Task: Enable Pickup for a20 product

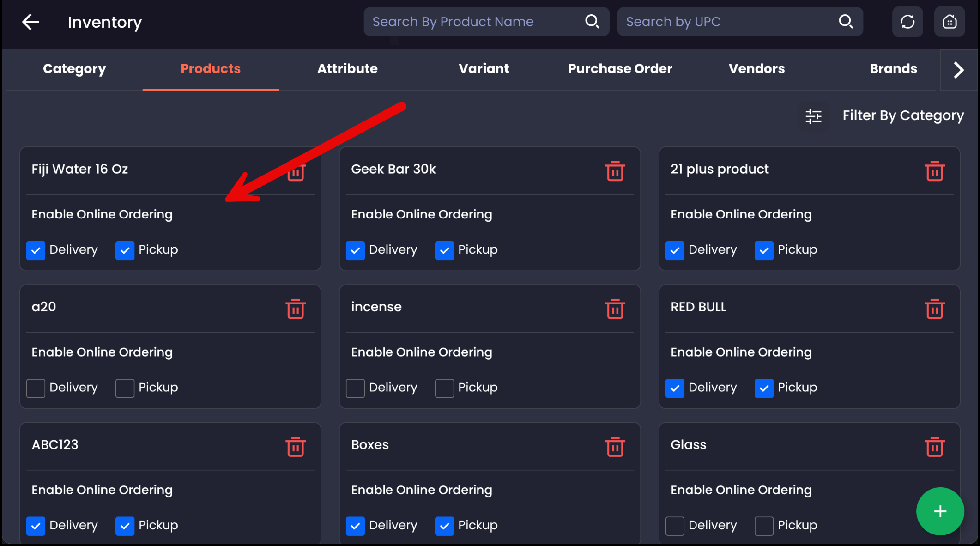Action: tap(125, 388)
